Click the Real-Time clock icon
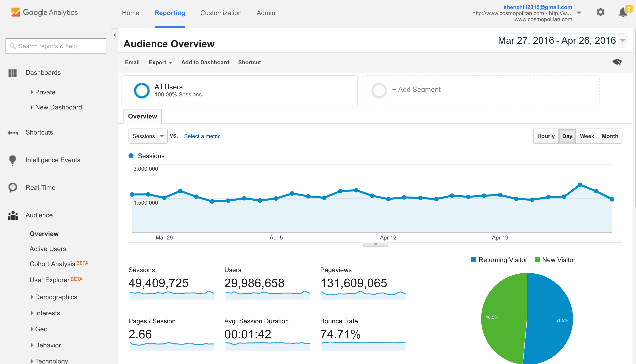Viewport: 636px width, 364px height. (x=13, y=188)
